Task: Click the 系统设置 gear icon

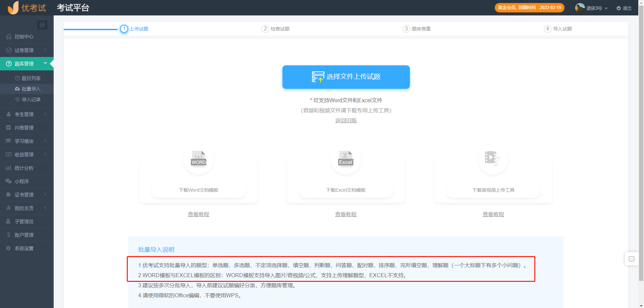Action: click(x=8, y=248)
